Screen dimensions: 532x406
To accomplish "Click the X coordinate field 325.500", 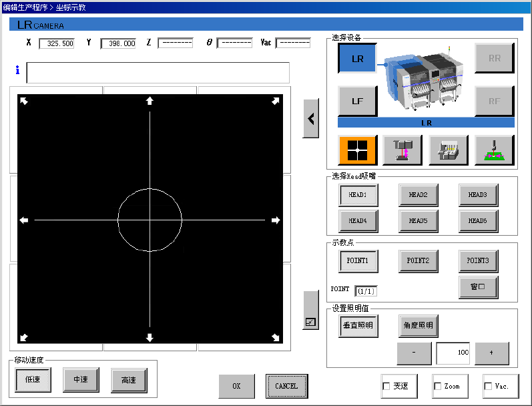I will [x=57, y=43].
